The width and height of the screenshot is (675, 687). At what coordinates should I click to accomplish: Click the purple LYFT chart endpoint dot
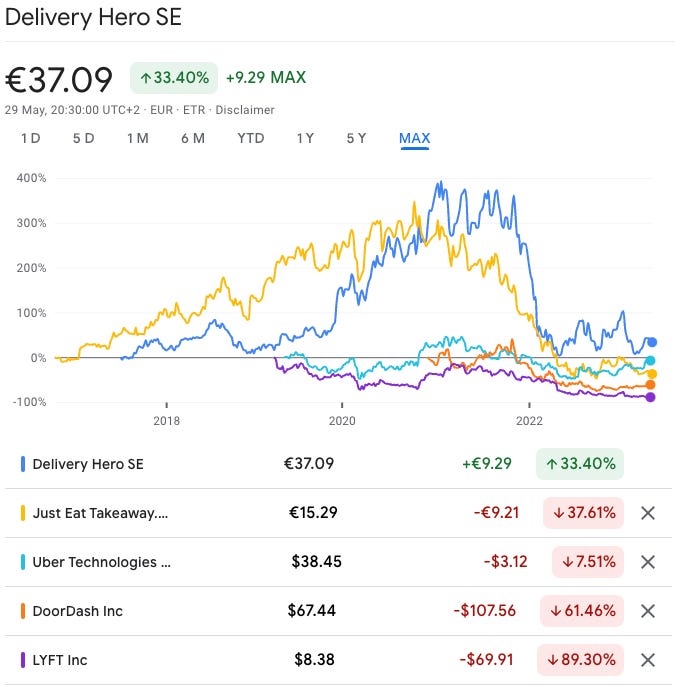pos(650,397)
